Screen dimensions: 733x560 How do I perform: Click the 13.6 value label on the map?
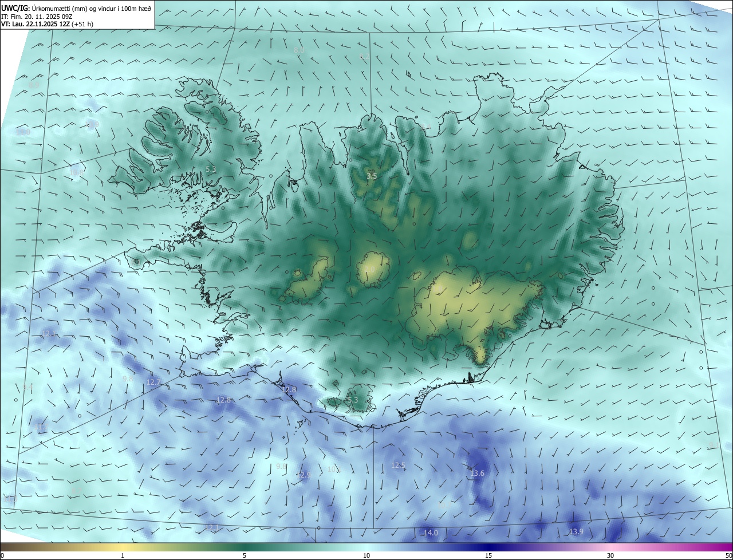pyautogui.click(x=477, y=474)
